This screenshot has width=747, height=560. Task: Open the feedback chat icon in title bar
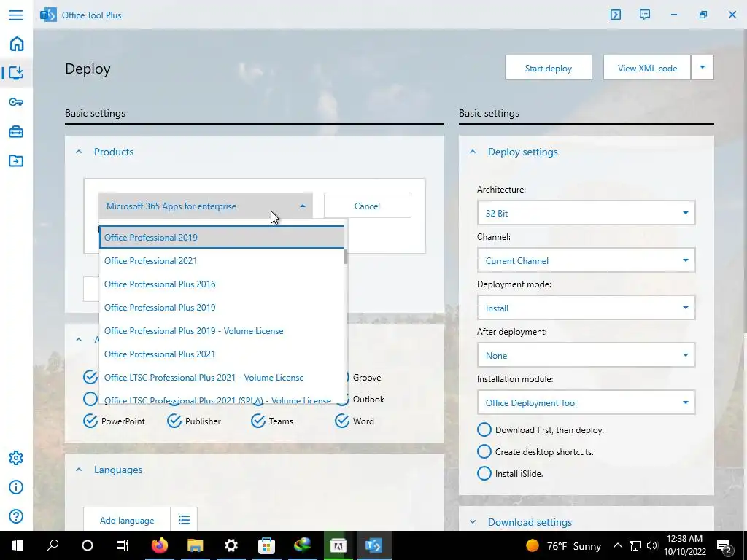(x=645, y=15)
